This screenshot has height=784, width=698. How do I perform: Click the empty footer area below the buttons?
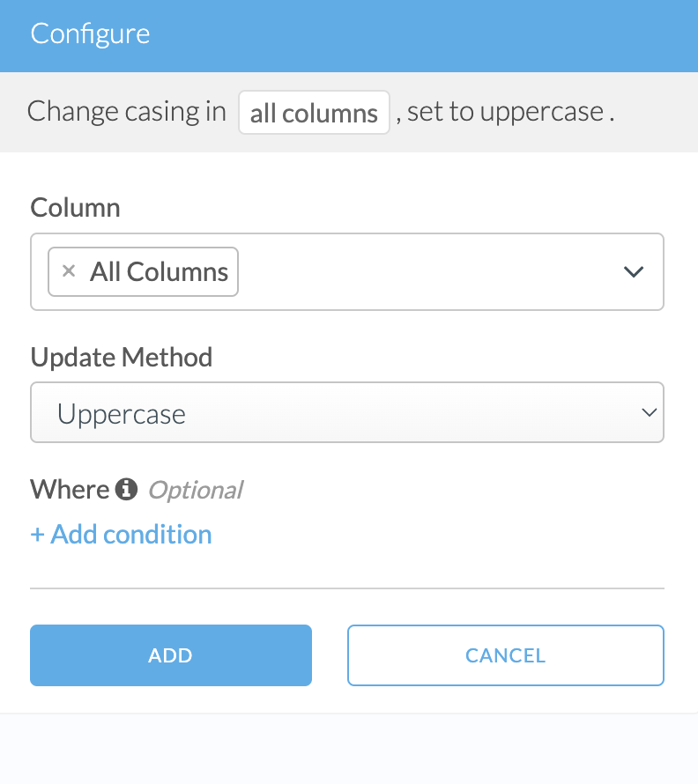(349, 749)
